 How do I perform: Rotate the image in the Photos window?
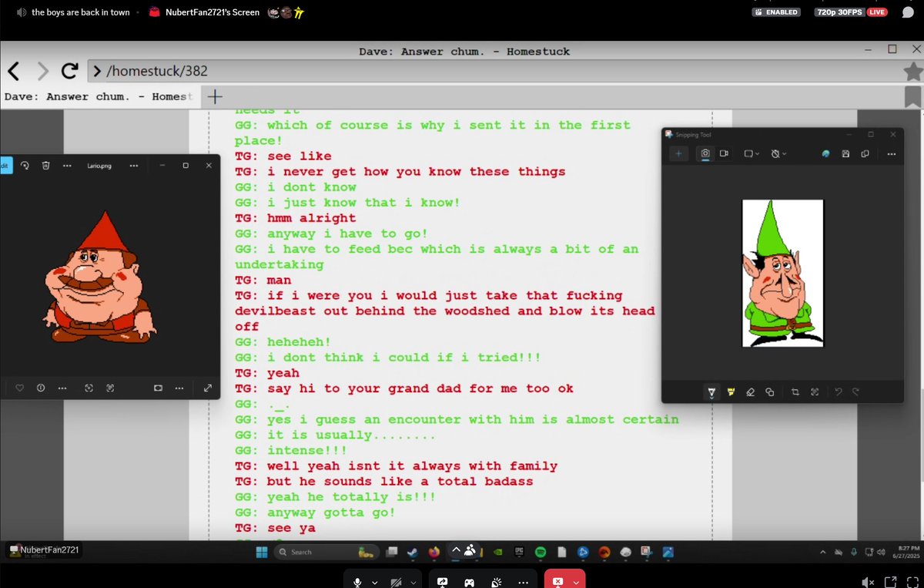point(25,165)
